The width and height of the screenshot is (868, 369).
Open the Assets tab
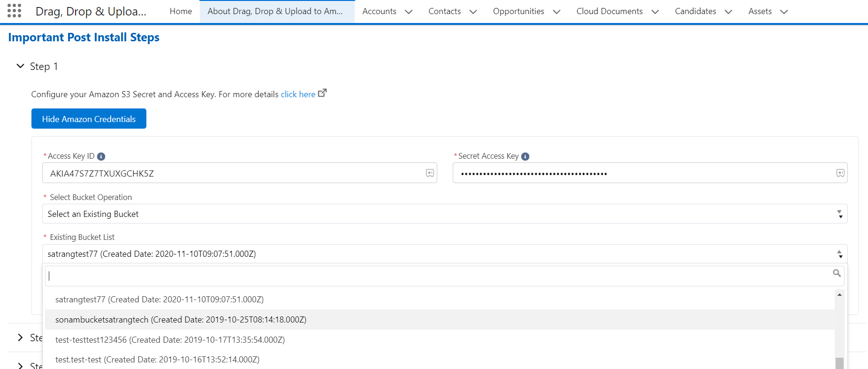(760, 11)
